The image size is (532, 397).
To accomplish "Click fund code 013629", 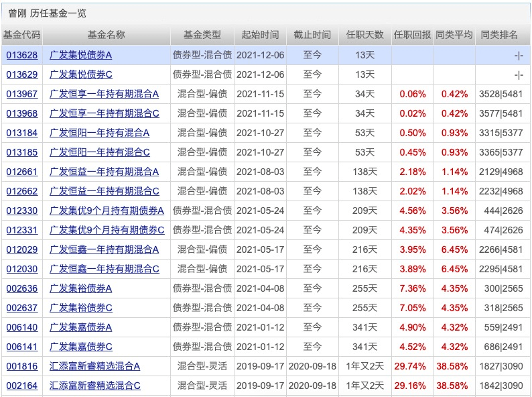I will coord(22,74).
